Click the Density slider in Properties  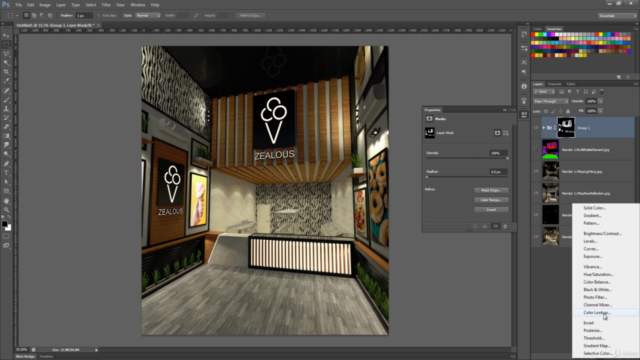[467, 158]
